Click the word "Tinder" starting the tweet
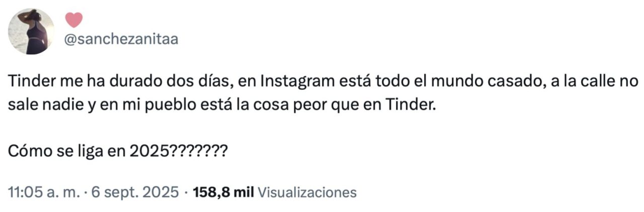 (27, 81)
